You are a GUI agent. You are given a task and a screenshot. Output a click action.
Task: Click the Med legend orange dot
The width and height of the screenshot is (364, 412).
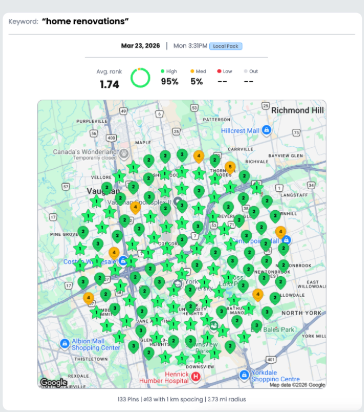click(192, 71)
